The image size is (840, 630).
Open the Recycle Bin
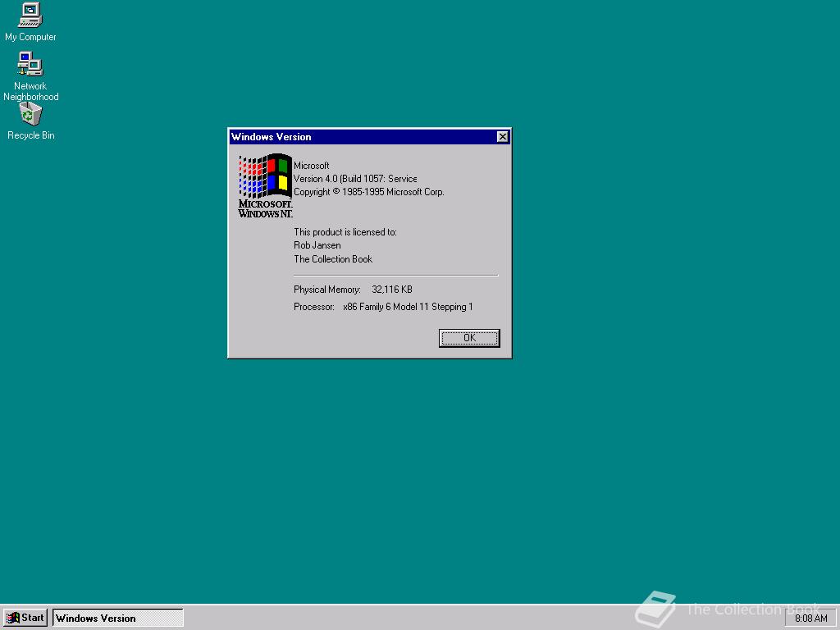[30, 114]
